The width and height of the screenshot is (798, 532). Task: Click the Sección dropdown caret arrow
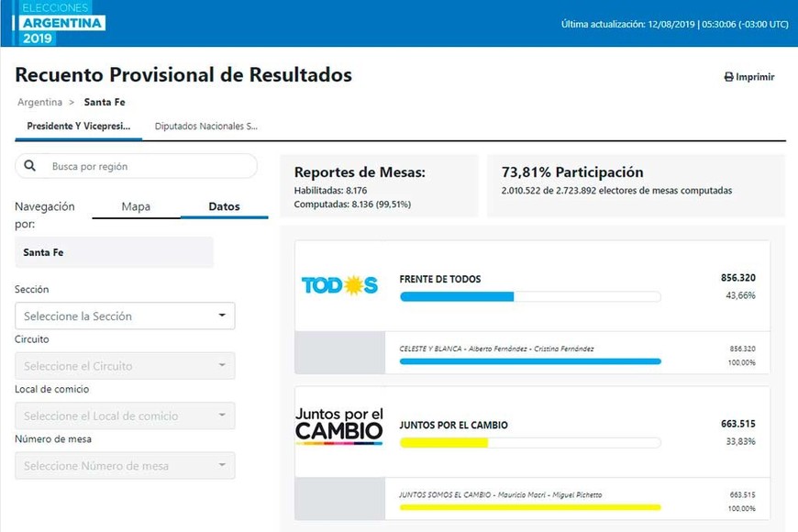pyautogui.click(x=222, y=316)
